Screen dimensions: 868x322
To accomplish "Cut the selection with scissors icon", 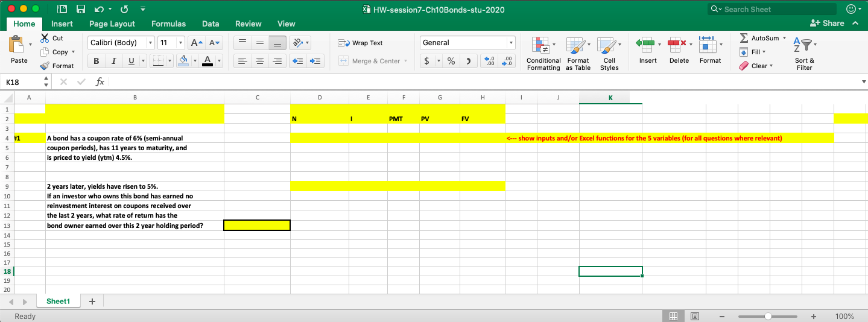I will pyautogui.click(x=45, y=38).
